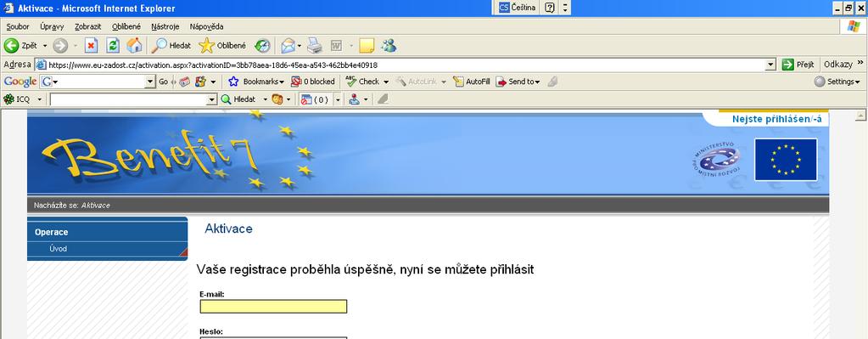
Task: Click the Stop page loading icon
Action: tap(92, 45)
